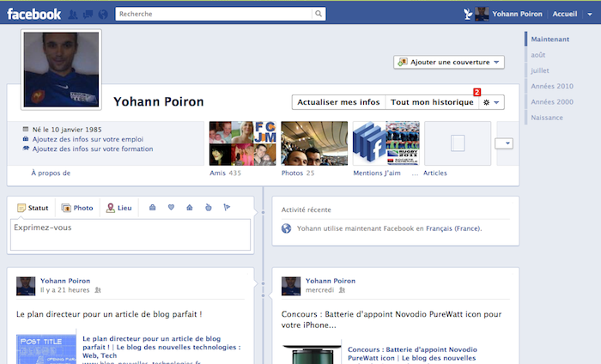Image resolution: width=601 pixels, height=364 pixels.
Task: Open the gear settings dropdown on profile
Action: tap(492, 102)
